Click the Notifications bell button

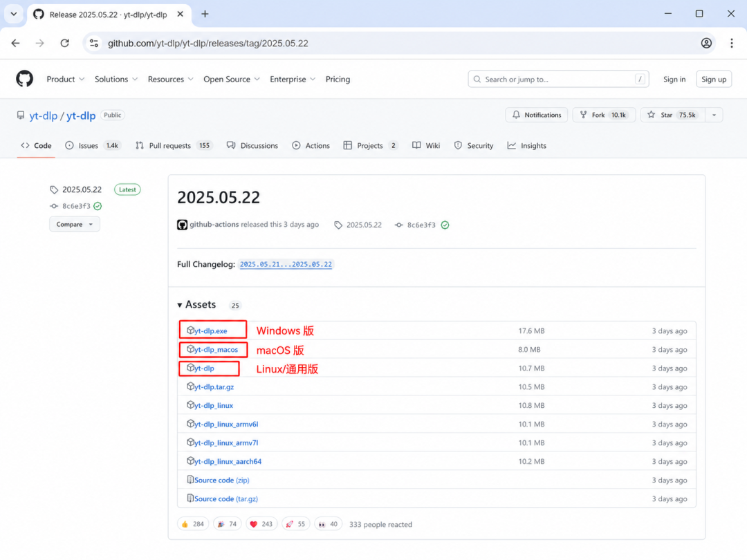[x=537, y=115]
